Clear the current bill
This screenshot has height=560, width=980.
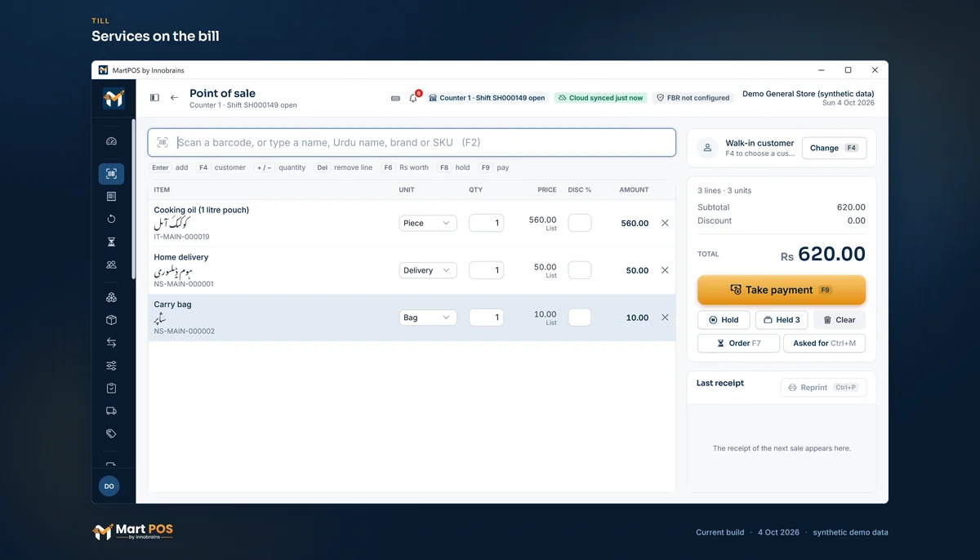(x=840, y=320)
